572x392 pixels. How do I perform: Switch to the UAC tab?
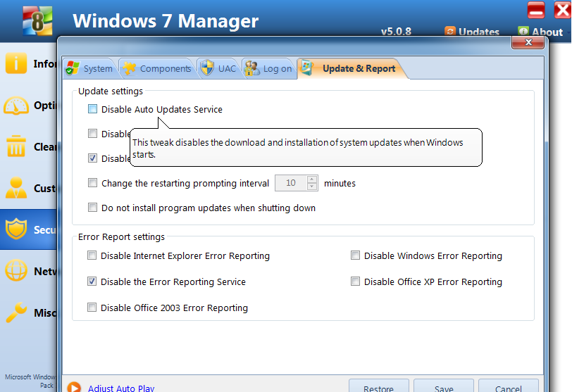pos(218,68)
